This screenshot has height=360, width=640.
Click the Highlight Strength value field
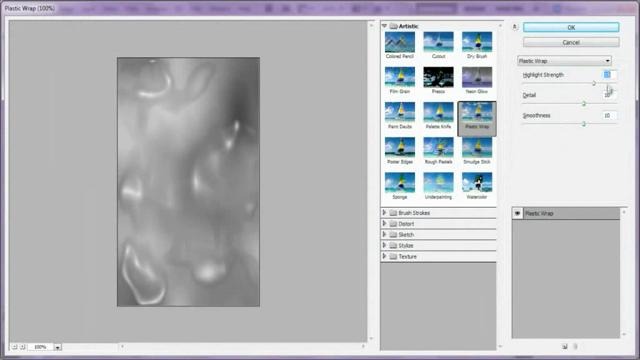click(x=609, y=75)
